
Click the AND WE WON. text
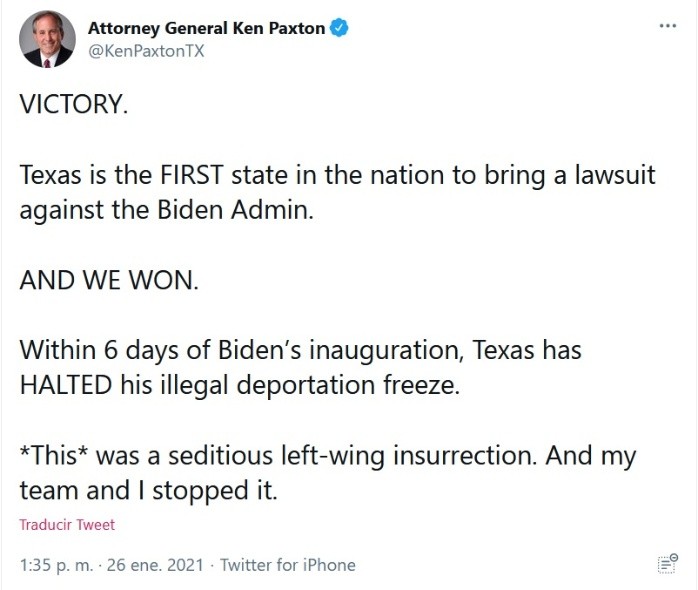tap(109, 280)
